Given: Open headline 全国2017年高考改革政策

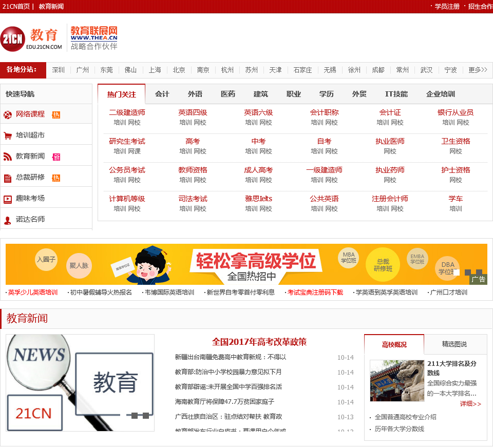Looking at the screenshot, I should 259,342.
